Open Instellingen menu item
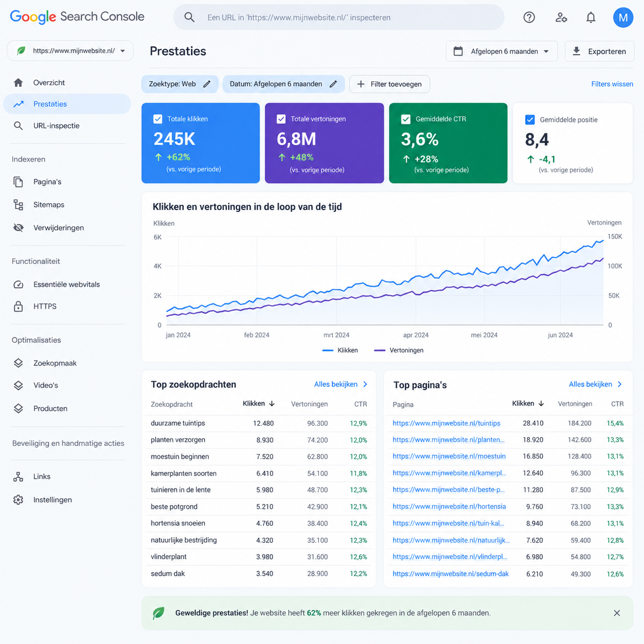Image resolution: width=644 pixels, height=644 pixels. point(67,500)
